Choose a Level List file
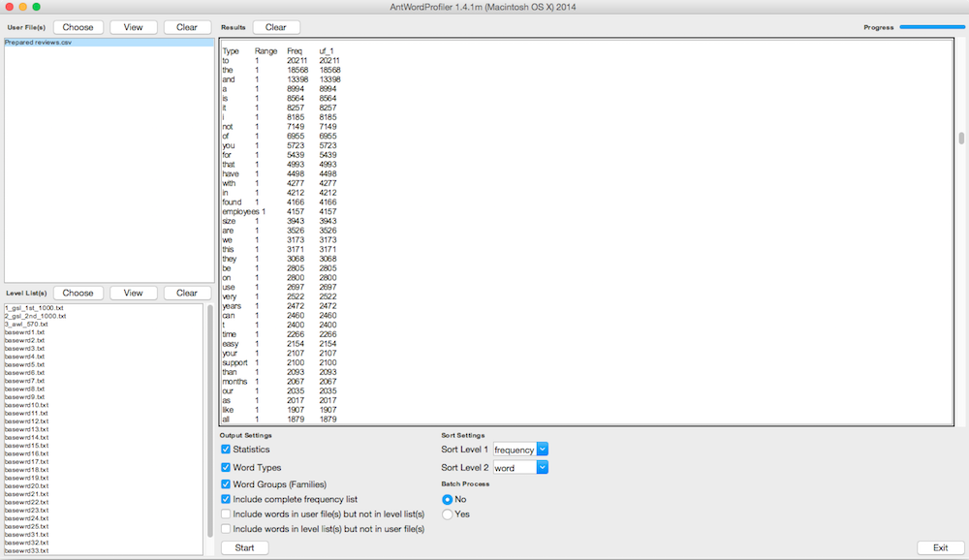 click(x=78, y=293)
